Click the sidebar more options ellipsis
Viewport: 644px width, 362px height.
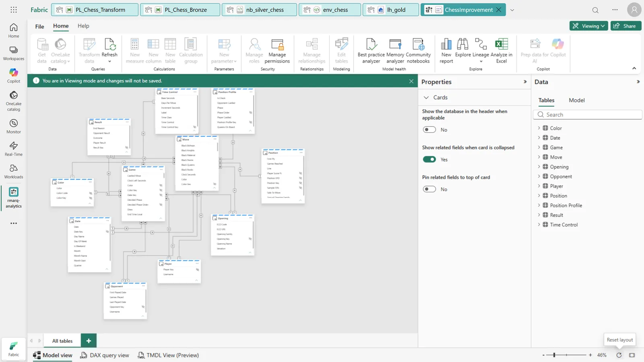13,223
